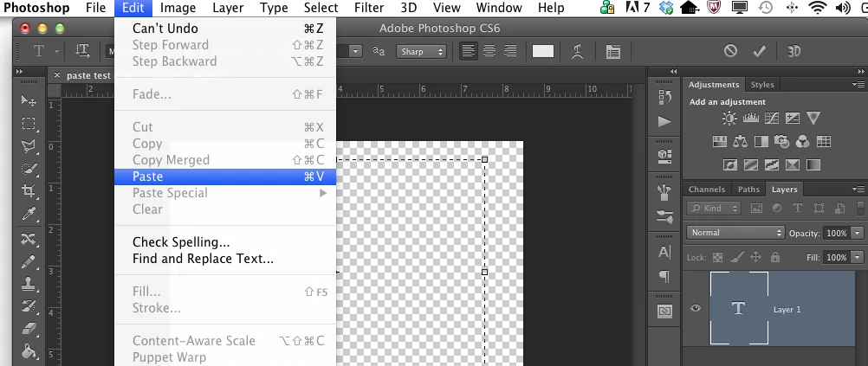
Task: Open the Character and Paragraph panels toggle
Action: click(x=612, y=51)
